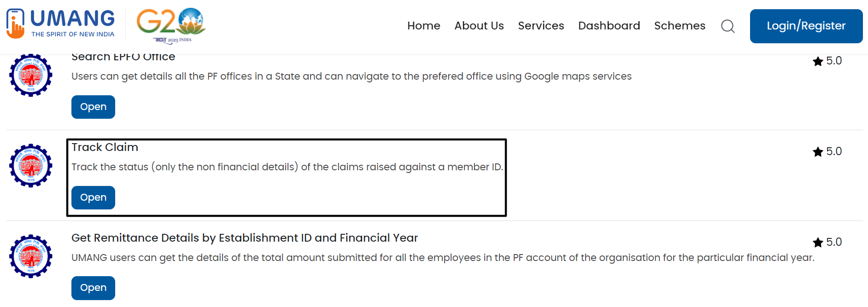Click the EPFO icon beside Search EPFO Office
This screenshot has height=307, width=868.
30,75
